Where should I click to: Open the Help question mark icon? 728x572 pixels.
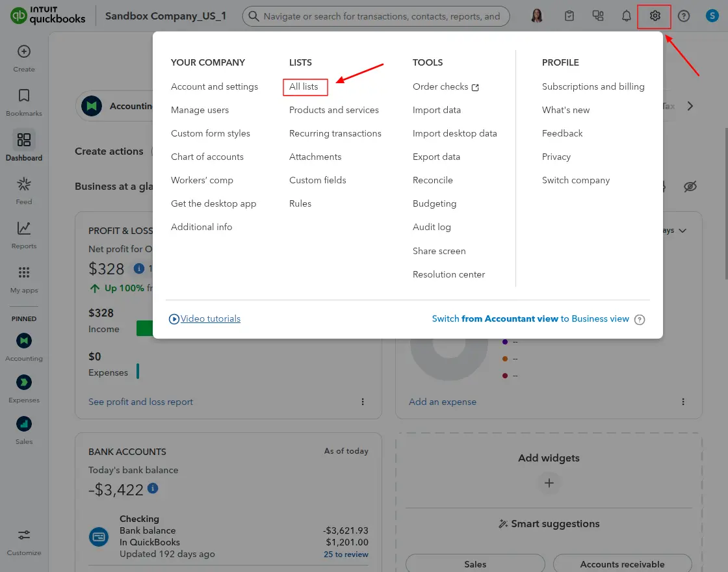(x=684, y=16)
